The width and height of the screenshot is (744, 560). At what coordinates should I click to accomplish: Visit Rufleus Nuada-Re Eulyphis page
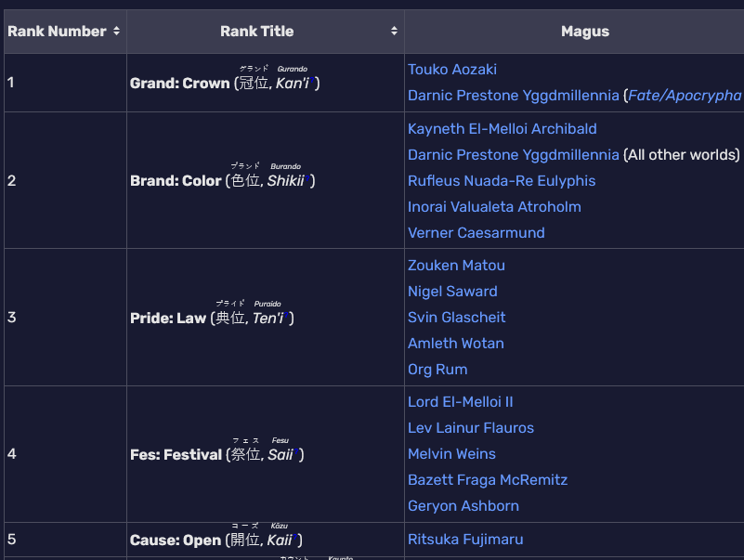(502, 181)
